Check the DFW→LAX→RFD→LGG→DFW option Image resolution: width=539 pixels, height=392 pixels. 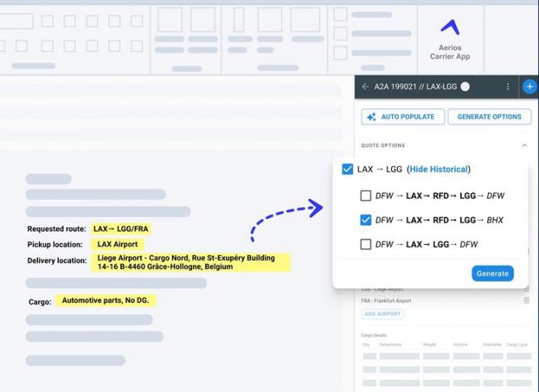click(x=366, y=196)
